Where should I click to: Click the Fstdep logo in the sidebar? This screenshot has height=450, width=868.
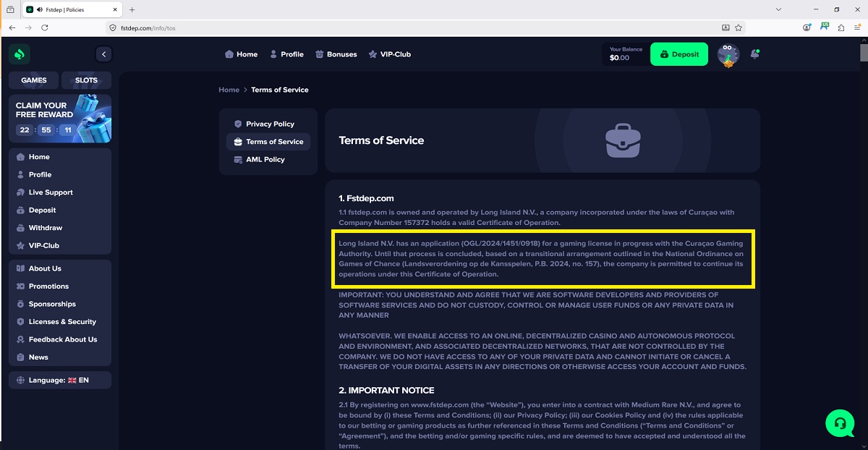pos(20,54)
